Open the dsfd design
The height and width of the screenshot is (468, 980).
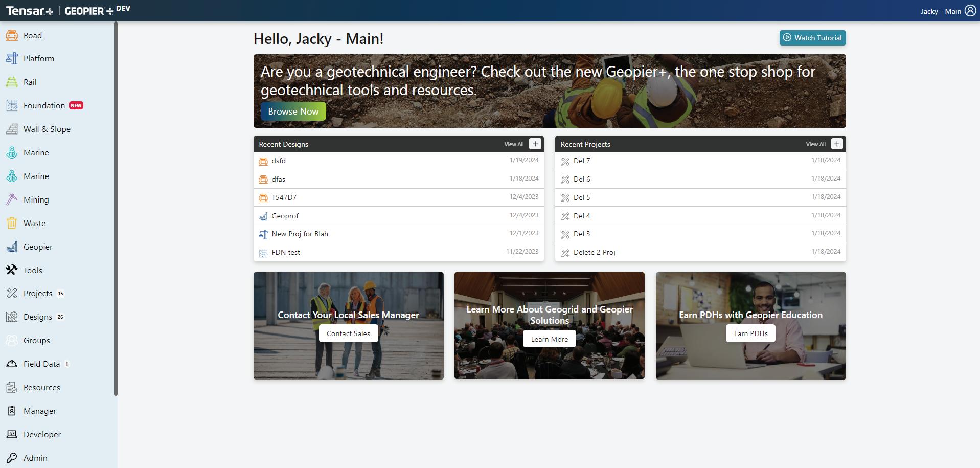tap(399, 161)
